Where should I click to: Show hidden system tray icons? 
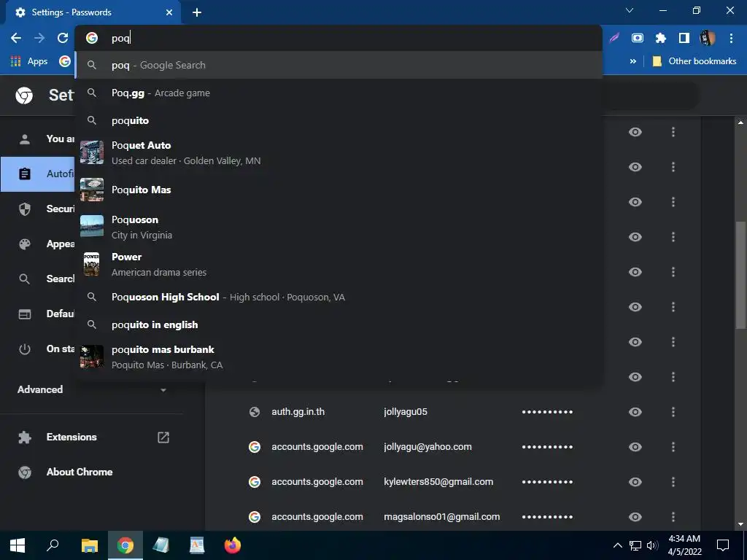pos(617,545)
